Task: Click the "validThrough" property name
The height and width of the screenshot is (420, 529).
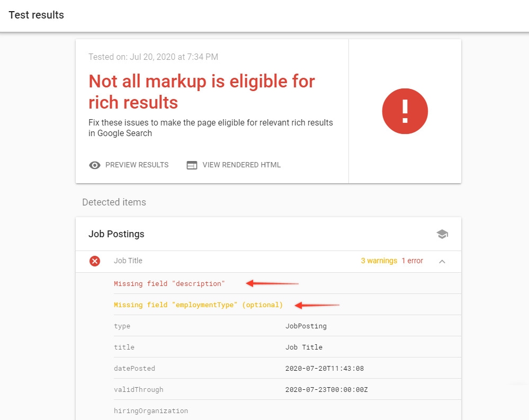Action: click(x=139, y=390)
